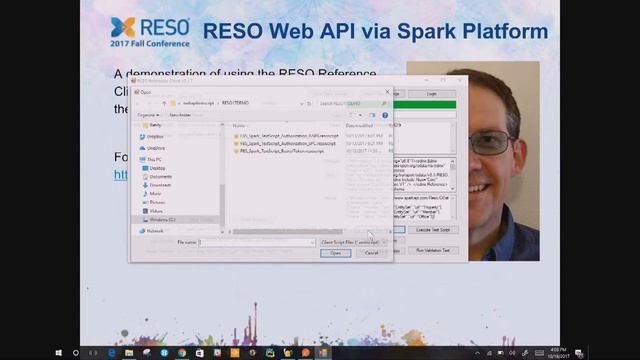Click the File name input field
The width and height of the screenshot is (640, 360).
[x=254, y=242]
